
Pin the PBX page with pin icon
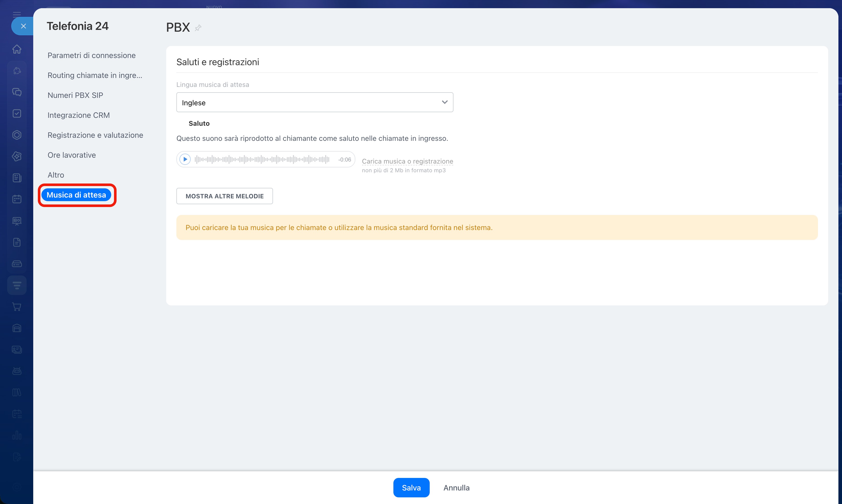198,28
